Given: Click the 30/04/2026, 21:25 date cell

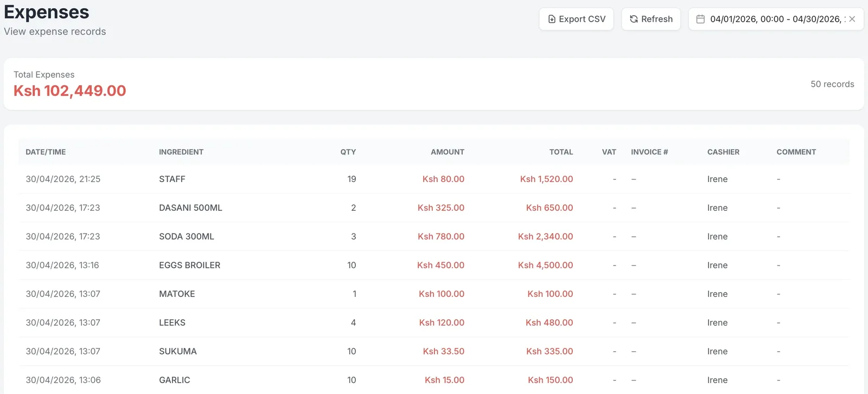Looking at the screenshot, I should tap(63, 179).
